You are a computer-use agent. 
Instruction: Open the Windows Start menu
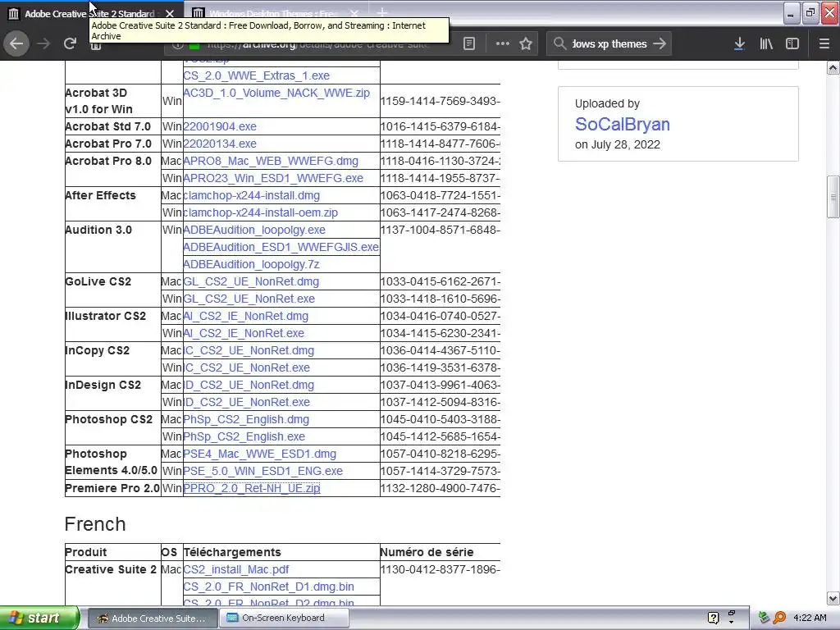tap(39, 618)
